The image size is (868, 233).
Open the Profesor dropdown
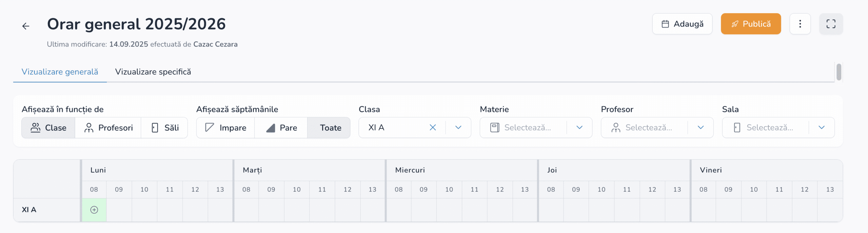(657, 128)
